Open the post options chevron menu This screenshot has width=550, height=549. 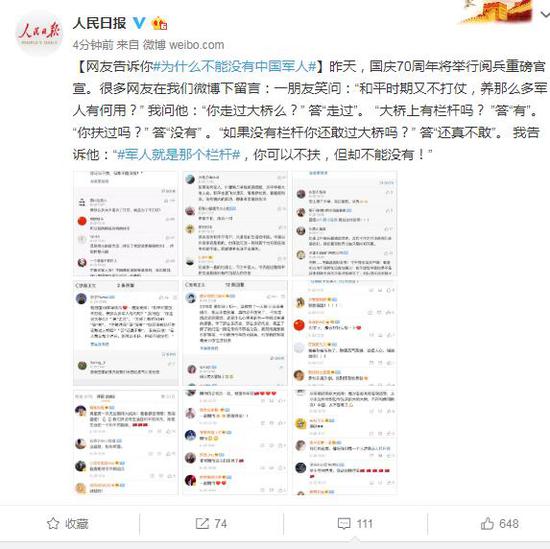545,14
